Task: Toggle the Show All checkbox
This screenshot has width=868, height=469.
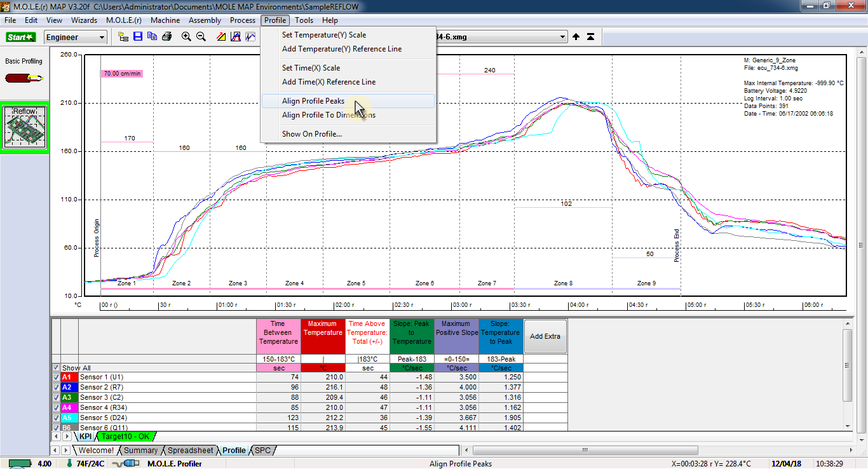Action: click(x=56, y=368)
